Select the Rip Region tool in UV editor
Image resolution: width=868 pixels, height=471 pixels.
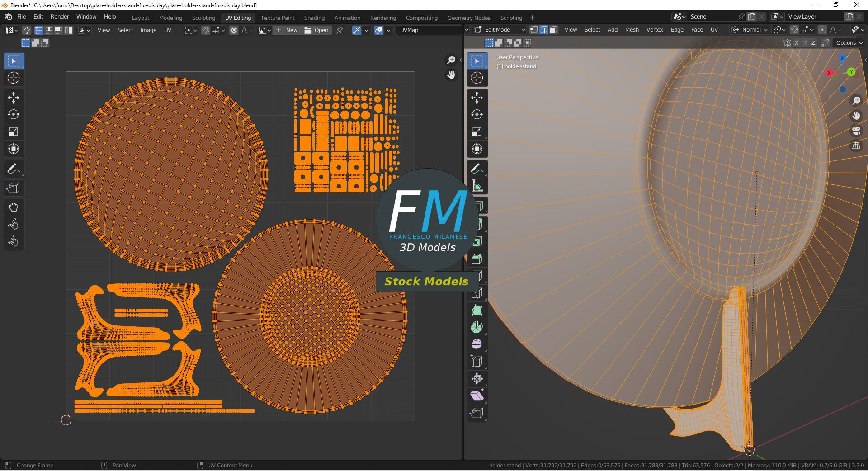14,188
